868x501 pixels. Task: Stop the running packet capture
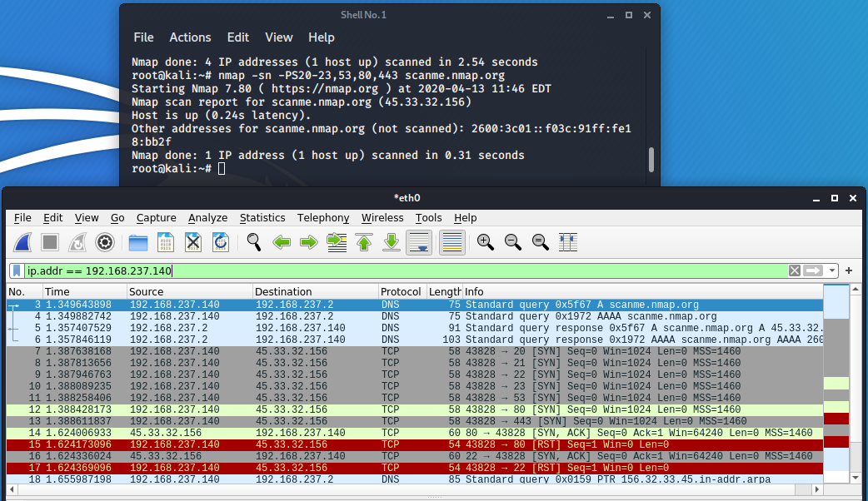(x=50, y=242)
